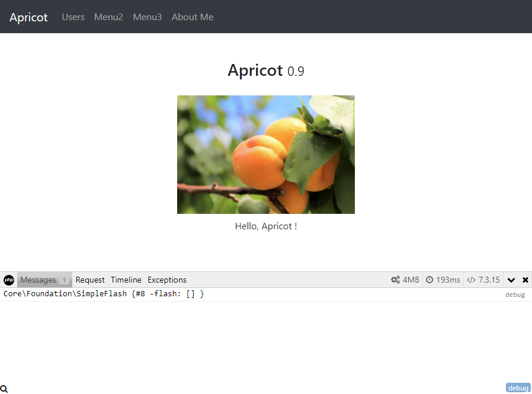The height and width of the screenshot is (394, 532).
Task: Switch to the Request tab
Action: click(90, 280)
